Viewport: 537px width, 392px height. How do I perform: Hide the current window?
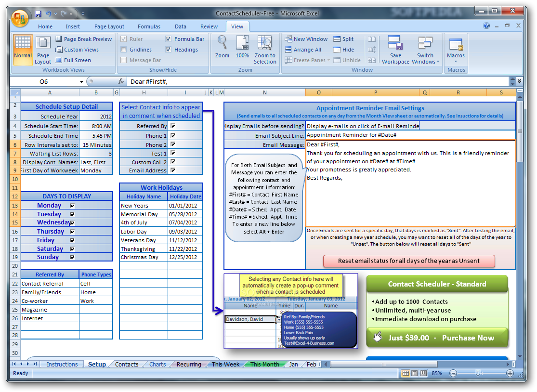344,50
